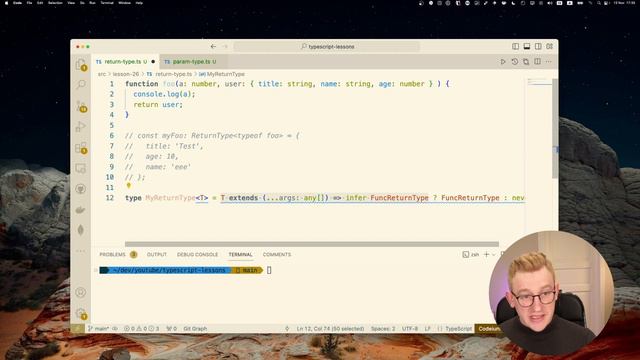The height and width of the screenshot is (360, 640).
Task: Open the Help menu in menu bar
Action: [139, 3]
